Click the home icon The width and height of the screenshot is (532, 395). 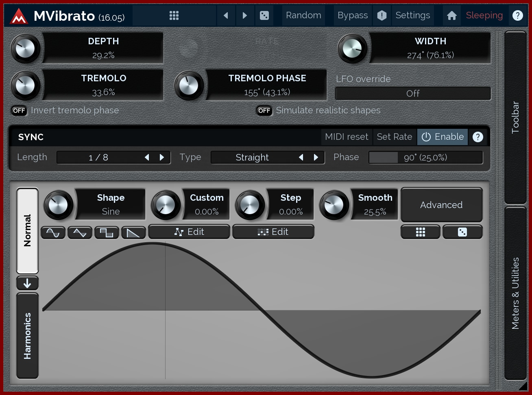coord(451,15)
